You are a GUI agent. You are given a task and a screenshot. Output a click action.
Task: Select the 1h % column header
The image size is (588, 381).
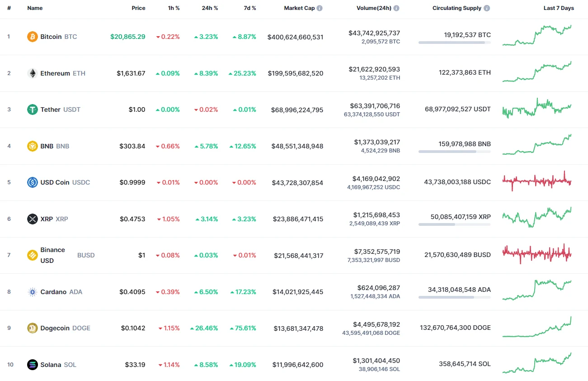coord(174,8)
